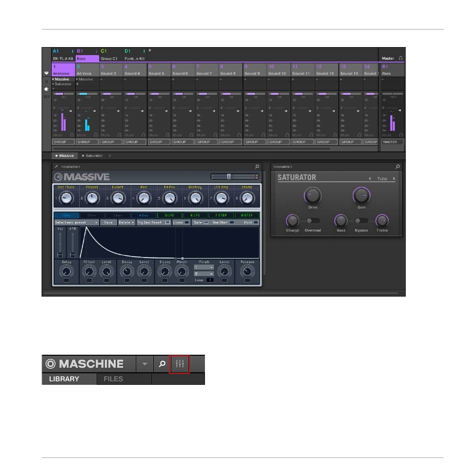Toggle the One Shot checkbox
This screenshot has width=476, height=476.
[232, 222]
